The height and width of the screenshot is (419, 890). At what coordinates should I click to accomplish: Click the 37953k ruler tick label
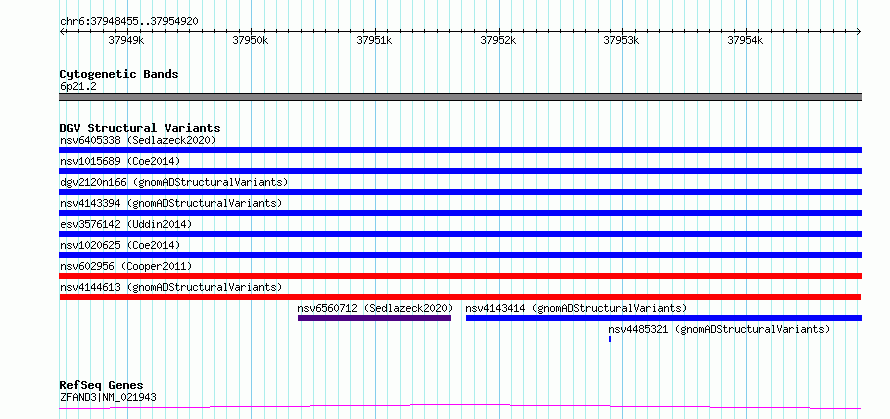click(622, 40)
